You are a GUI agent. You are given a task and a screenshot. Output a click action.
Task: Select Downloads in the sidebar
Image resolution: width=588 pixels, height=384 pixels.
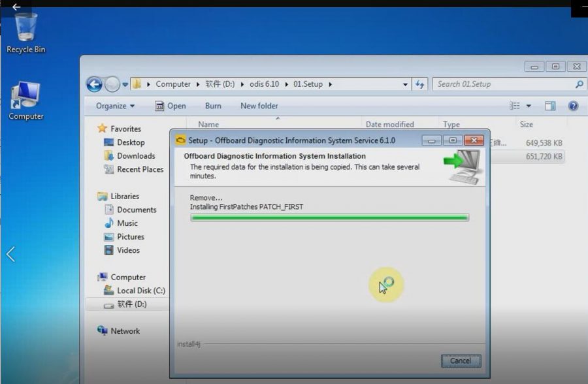[x=131, y=155]
